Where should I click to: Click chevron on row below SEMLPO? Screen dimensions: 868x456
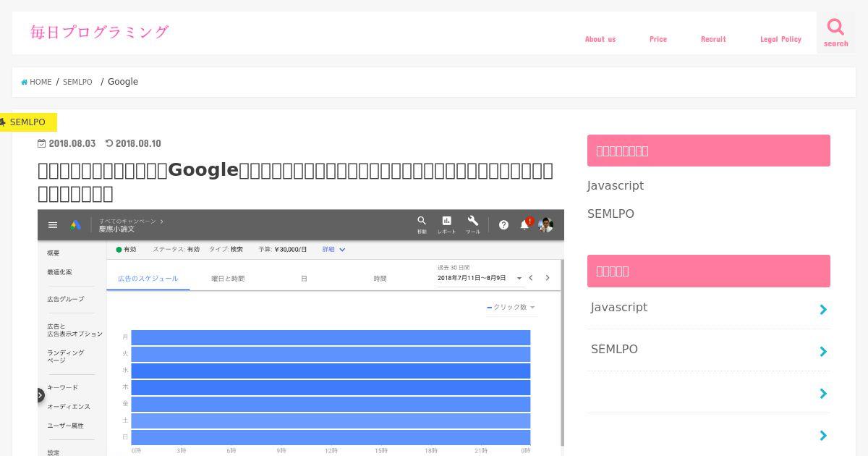pyautogui.click(x=823, y=394)
